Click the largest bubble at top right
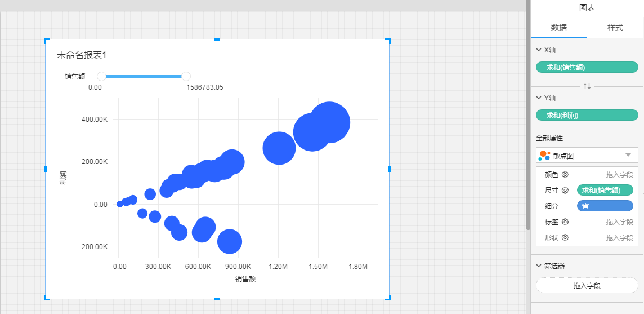Viewport: 644px width, 314px height. [x=329, y=122]
